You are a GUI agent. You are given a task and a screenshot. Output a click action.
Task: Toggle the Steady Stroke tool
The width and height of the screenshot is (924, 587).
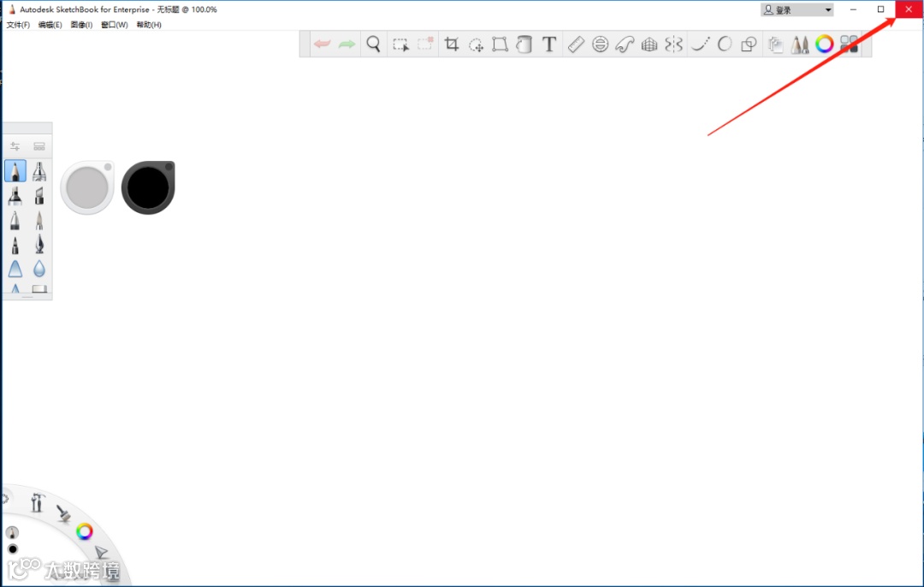tap(700, 44)
